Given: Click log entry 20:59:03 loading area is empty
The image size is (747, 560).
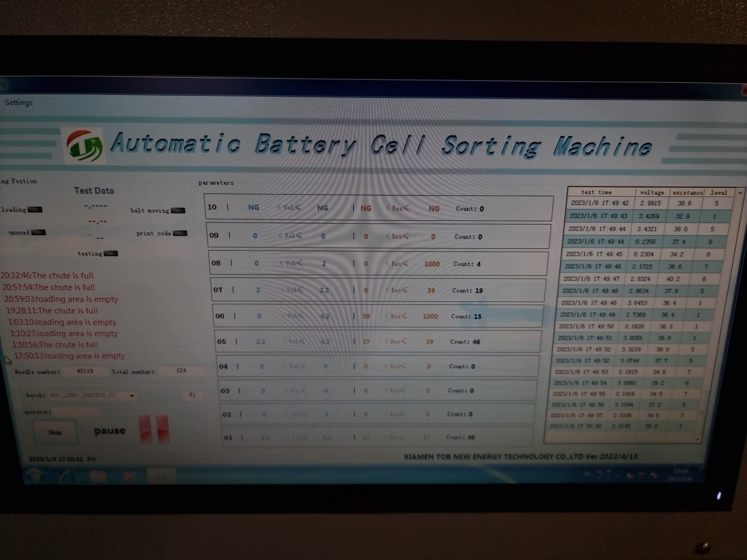Looking at the screenshot, I should pyautogui.click(x=61, y=299).
